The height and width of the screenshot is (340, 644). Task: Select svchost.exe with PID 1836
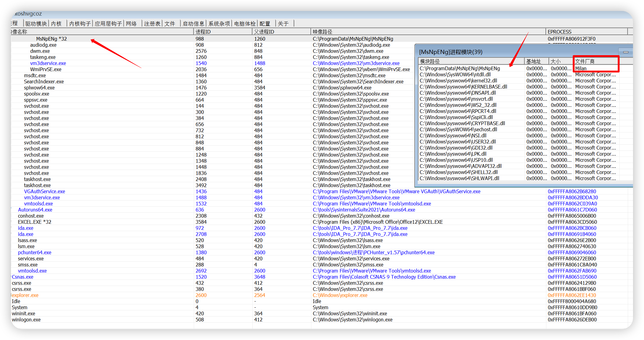pos(36,173)
